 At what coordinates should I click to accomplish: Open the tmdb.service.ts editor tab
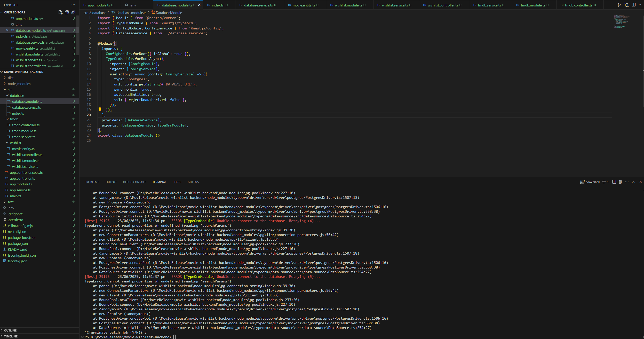pyautogui.click(x=489, y=5)
